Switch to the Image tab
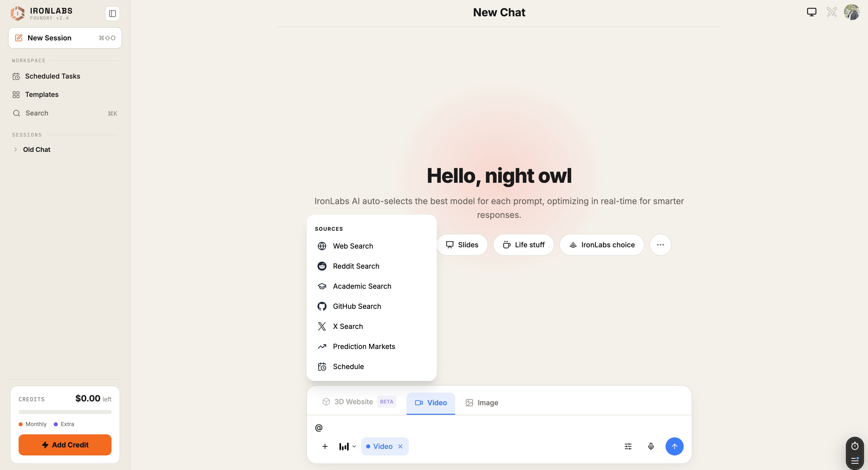The width and height of the screenshot is (868, 470). (482, 403)
